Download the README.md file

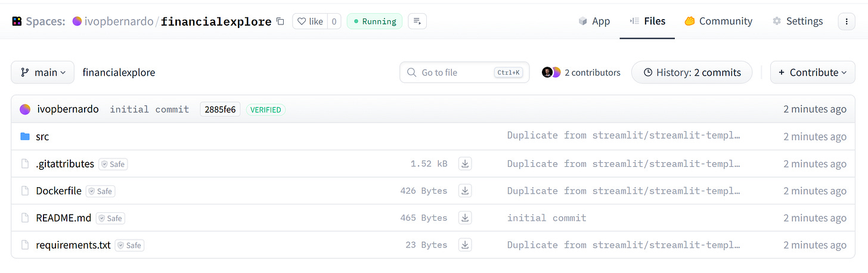pyautogui.click(x=465, y=218)
